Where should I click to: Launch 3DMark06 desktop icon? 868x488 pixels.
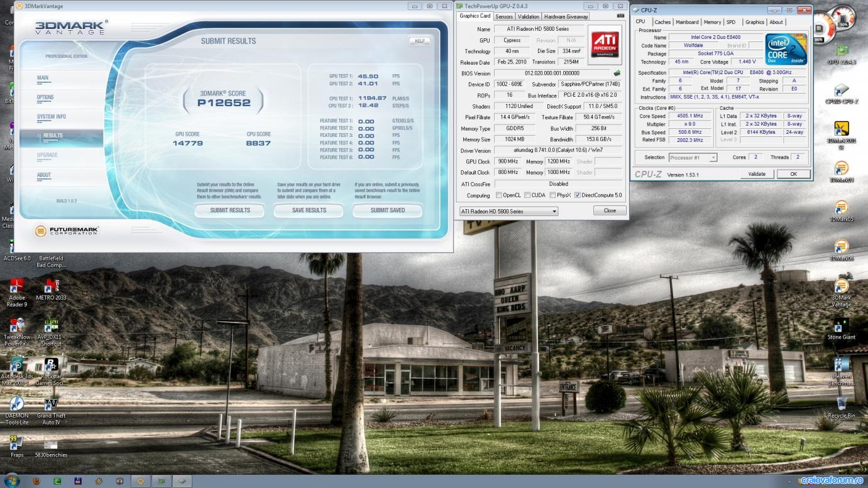coord(841,250)
